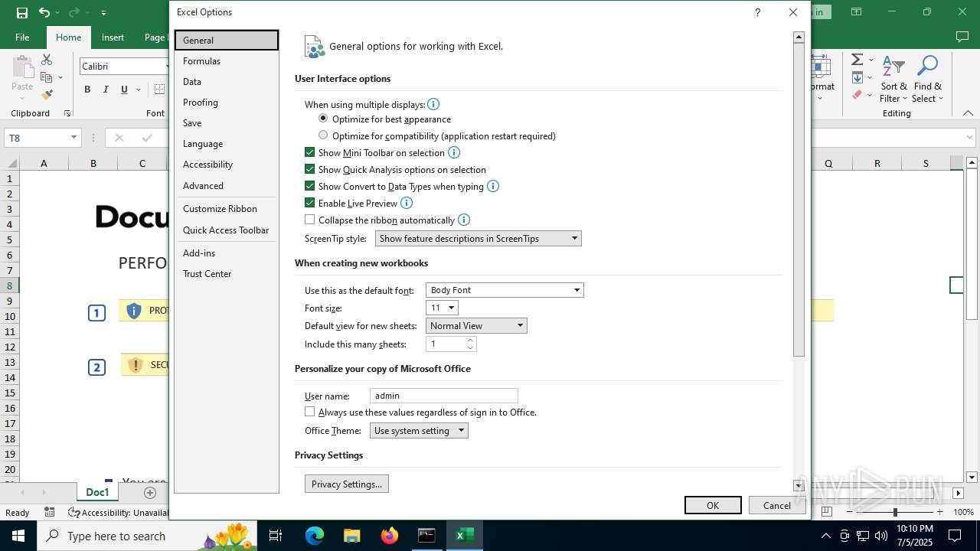
Task: Click the Cut scissors icon in Clipboard group
Action: click(x=47, y=60)
